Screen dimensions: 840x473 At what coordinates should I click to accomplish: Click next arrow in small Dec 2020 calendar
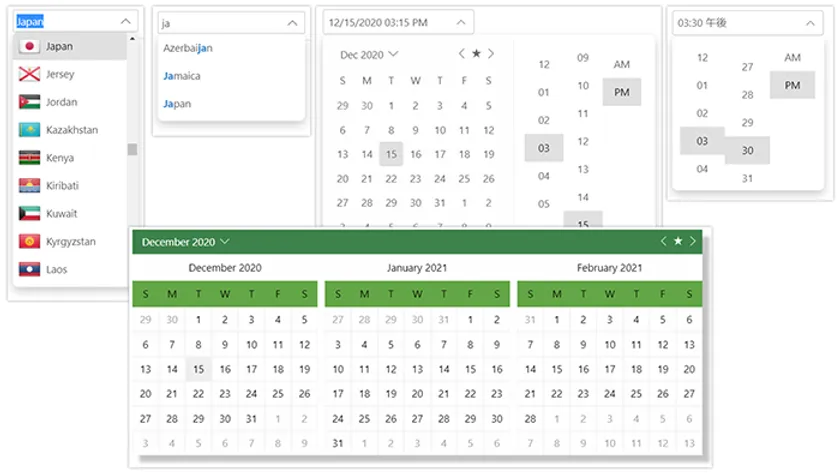coord(491,54)
